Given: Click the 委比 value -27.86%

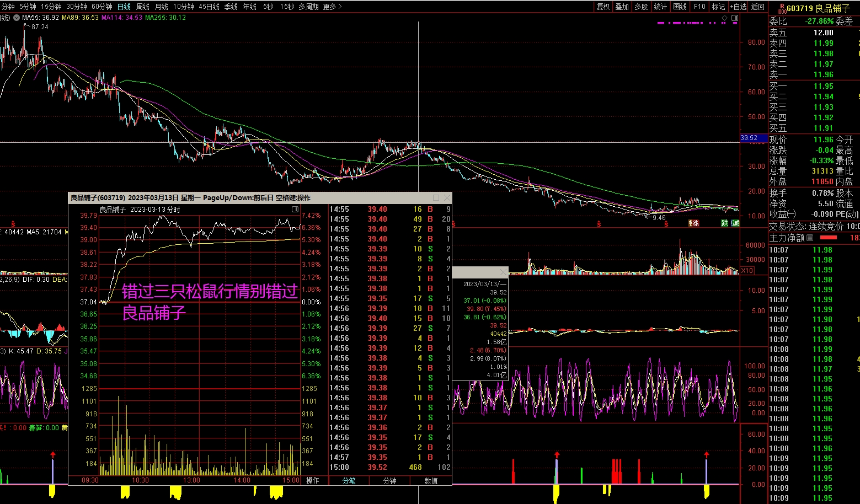Looking at the screenshot, I should tap(819, 21).
